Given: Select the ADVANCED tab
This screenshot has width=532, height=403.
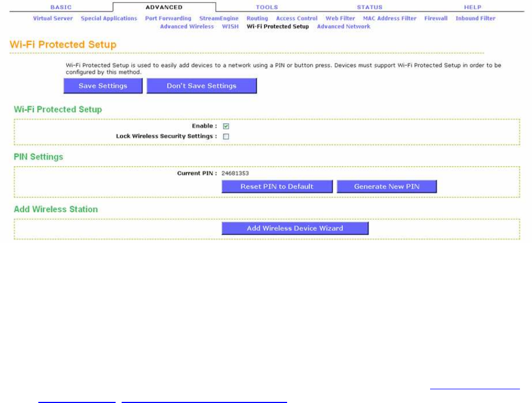Looking at the screenshot, I should [164, 7].
